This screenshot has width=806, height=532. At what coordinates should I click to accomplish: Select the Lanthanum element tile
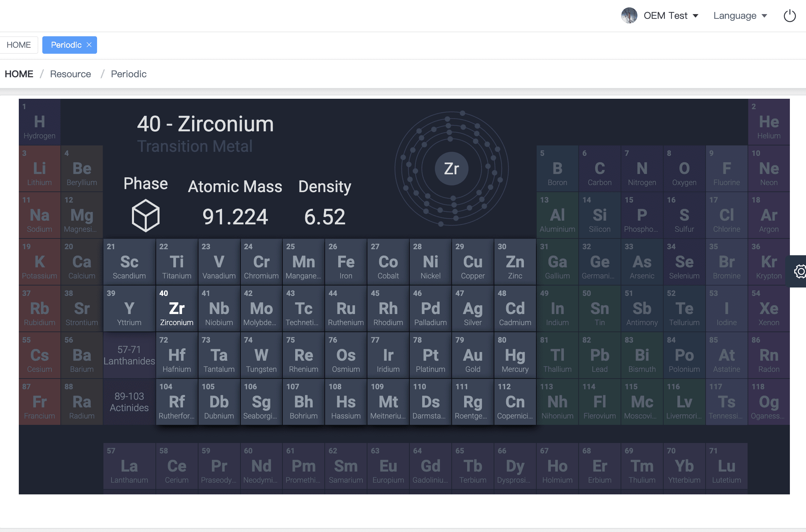(129, 466)
